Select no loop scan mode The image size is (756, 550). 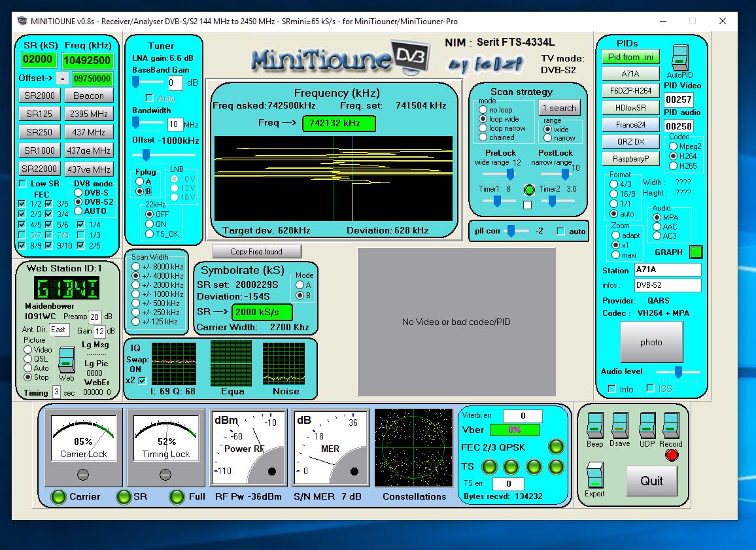pyautogui.click(x=483, y=110)
